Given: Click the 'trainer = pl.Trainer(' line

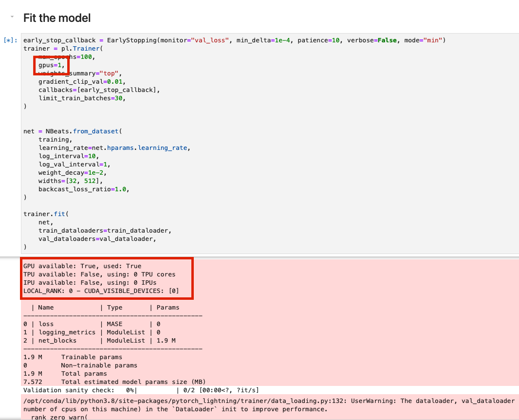Looking at the screenshot, I should (x=63, y=49).
